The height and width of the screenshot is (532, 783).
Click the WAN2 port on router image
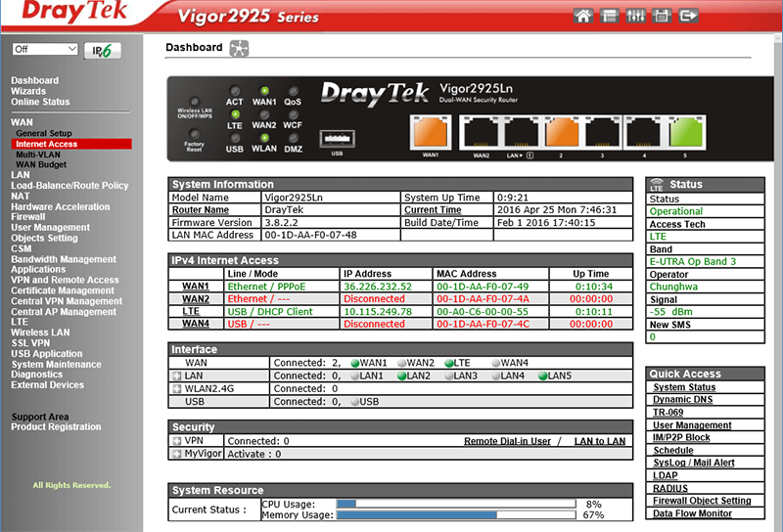(x=481, y=132)
